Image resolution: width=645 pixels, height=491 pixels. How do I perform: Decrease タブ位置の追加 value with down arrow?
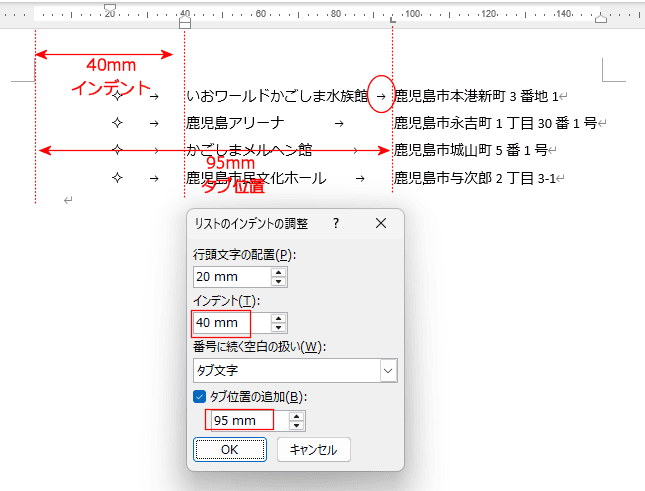tap(297, 426)
